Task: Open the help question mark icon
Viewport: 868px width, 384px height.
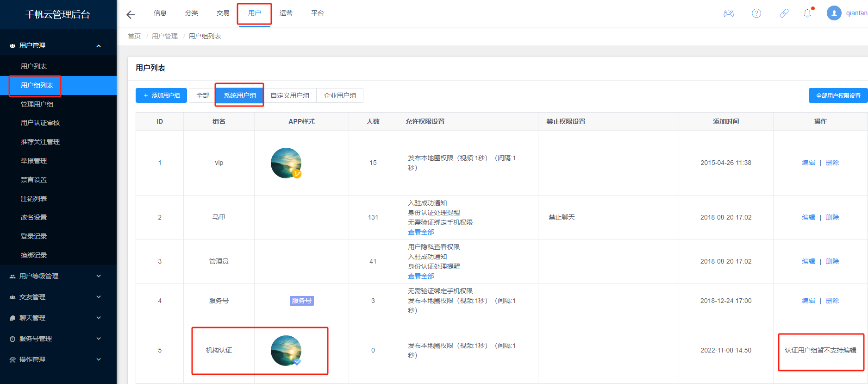Action: (756, 13)
